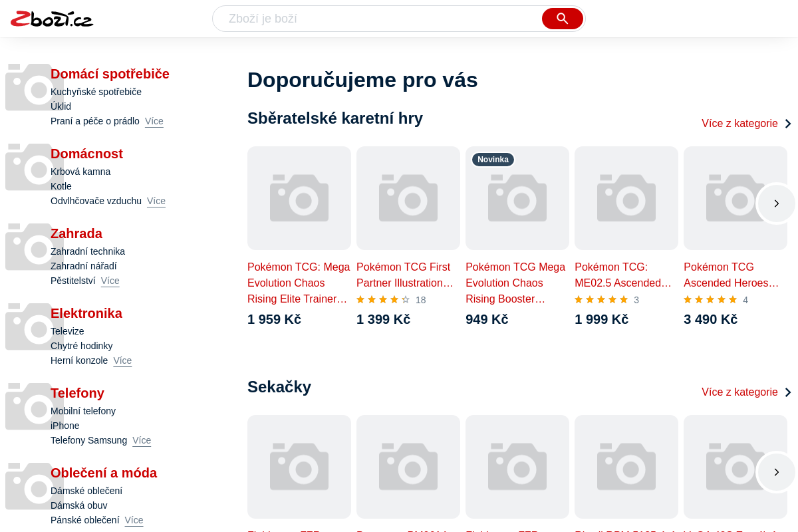Viewport: 798px width, 532px height.
Task: Go to Zahradní technika subcategory
Action: 88,251
